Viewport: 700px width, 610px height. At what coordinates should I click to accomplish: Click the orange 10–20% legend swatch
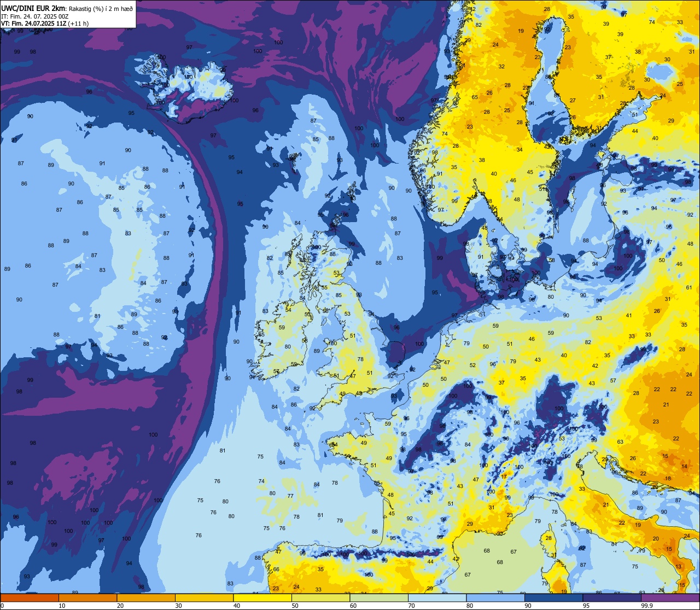click(87, 597)
